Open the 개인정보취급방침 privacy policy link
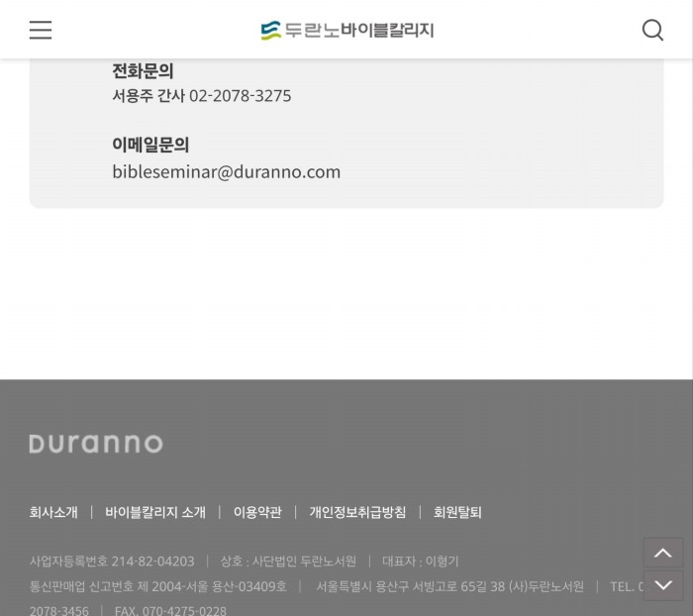The image size is (693, 616). click(x=357, y=512)
